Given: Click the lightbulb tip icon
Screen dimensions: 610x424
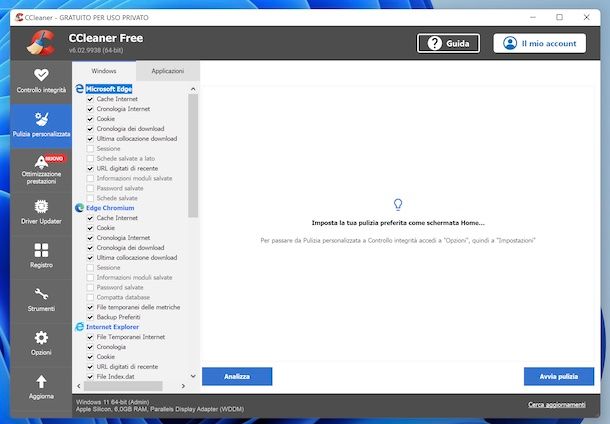Looking at the screenshot, I should (x=398, y=204).
